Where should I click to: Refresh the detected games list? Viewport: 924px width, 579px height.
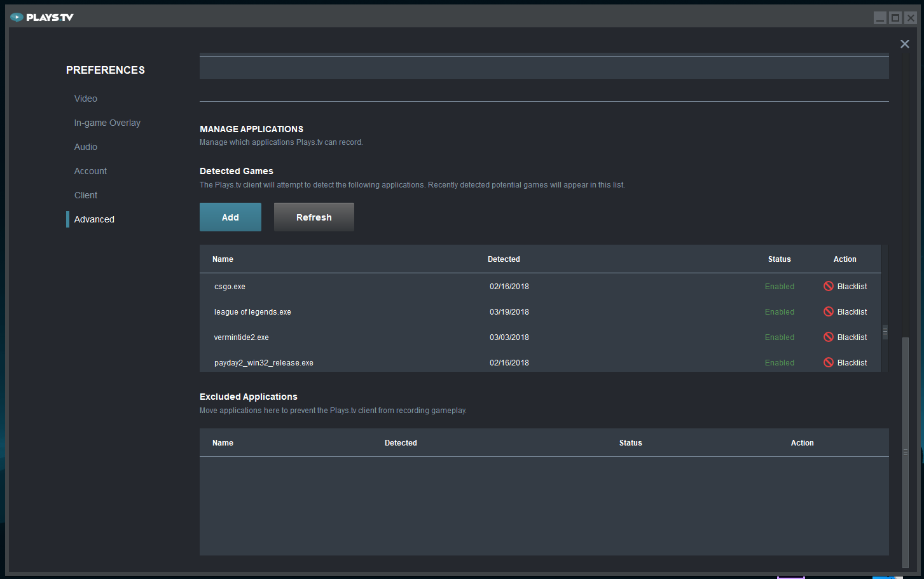point(314,217)
